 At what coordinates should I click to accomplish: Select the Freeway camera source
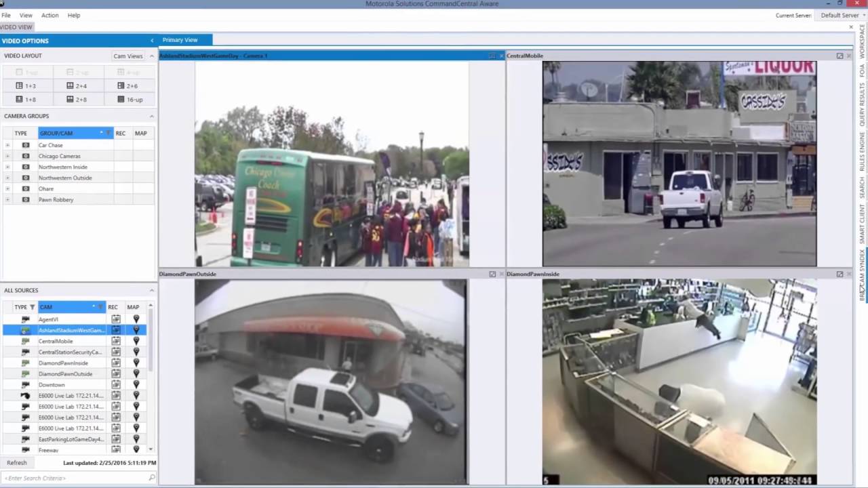(x=75, y=450)
